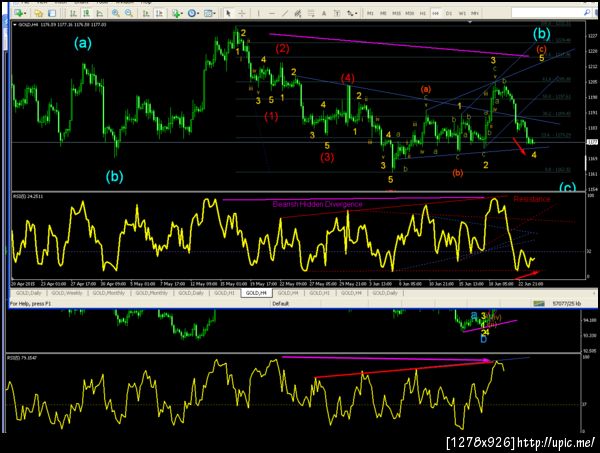Screen dimensions: 600x453
Task: Select the Fibonacci retracement tool
Action: 311,13
